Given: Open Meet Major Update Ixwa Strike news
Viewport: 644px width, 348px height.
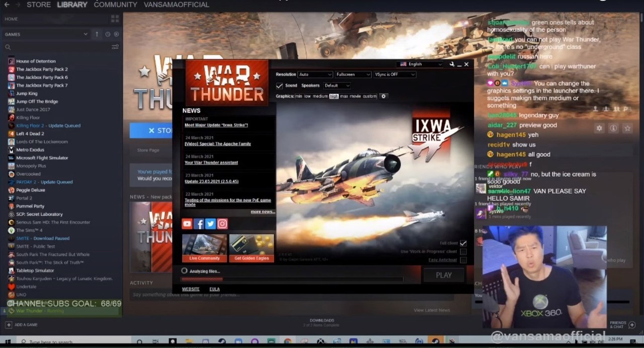Looking at the screenshot, I should tap(216, 125).
